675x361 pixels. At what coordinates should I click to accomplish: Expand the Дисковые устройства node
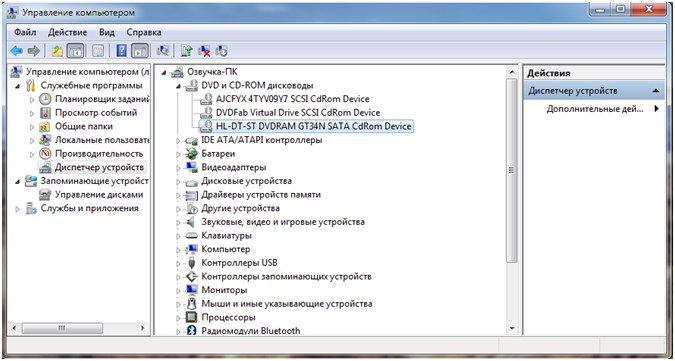[178, 182]
